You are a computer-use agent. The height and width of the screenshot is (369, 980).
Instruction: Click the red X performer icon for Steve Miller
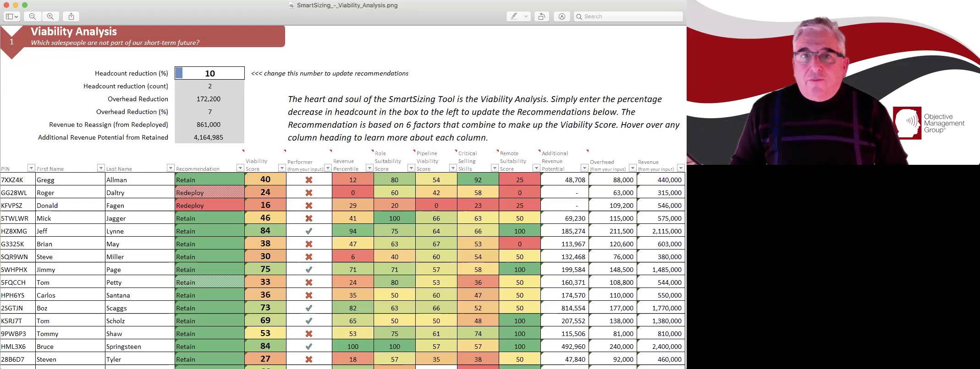pyautogui.click(x=309, y=257)
